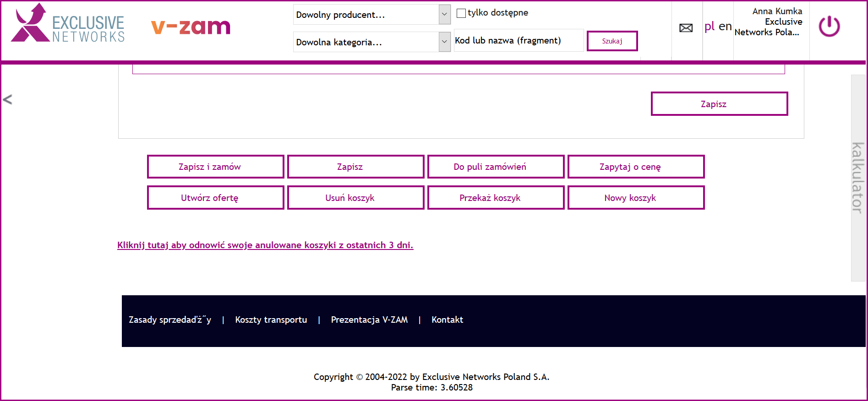Click the envelope messages icon

(x=686, y=28)
